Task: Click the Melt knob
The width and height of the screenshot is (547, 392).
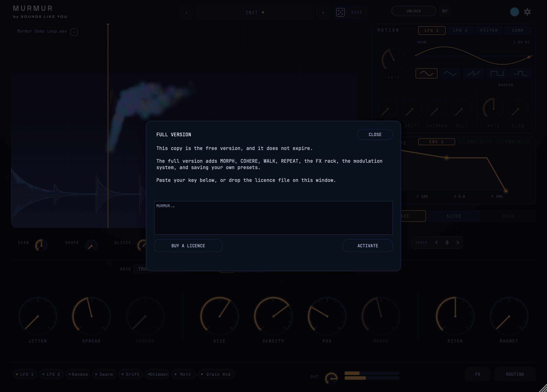Action: (x=462, y=109)
